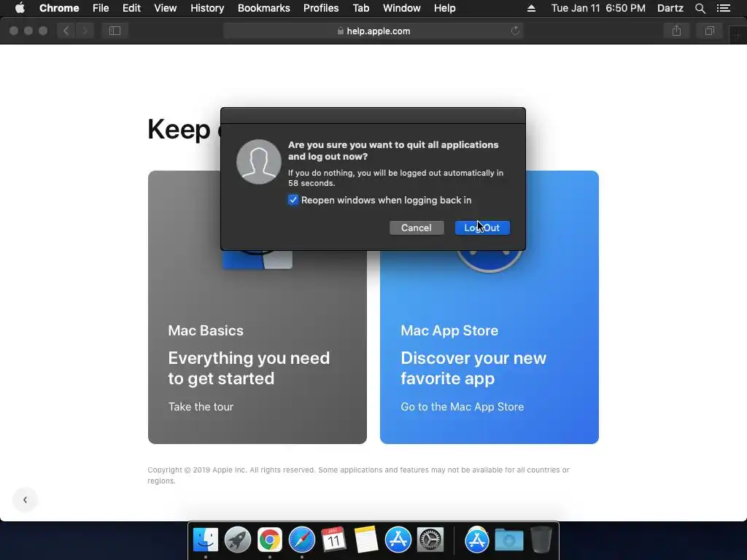
Task: Cancel the log out dialog
Action: coord(417,227)
